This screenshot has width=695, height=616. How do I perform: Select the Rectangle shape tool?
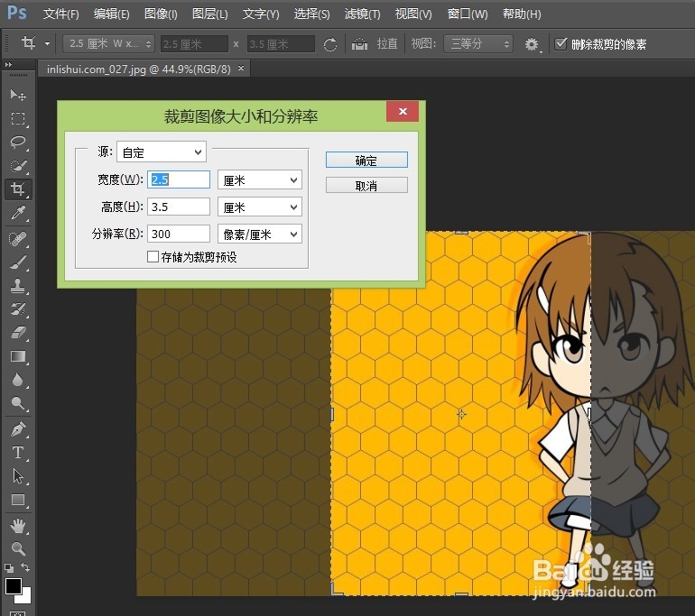[18, 500]
